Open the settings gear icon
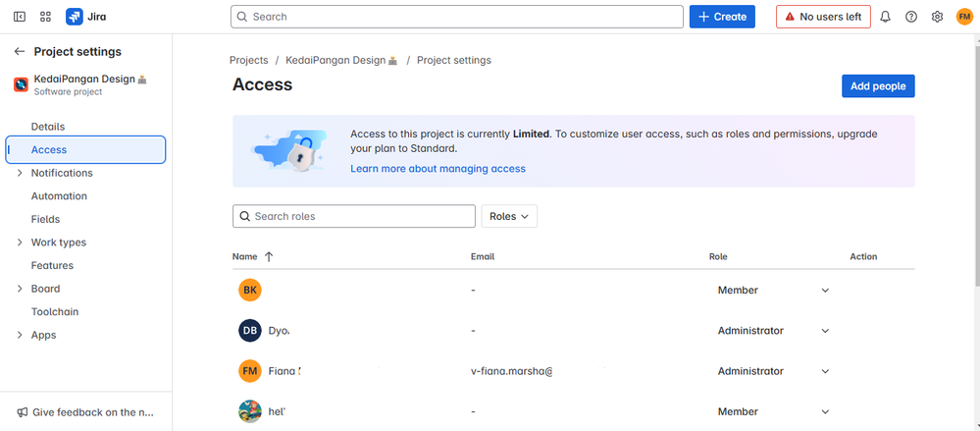Viewport: 980px width, 431px height. tap(937, 17)
